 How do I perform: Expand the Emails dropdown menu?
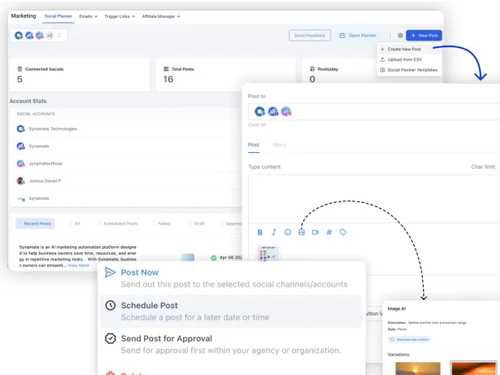point(88,16)
